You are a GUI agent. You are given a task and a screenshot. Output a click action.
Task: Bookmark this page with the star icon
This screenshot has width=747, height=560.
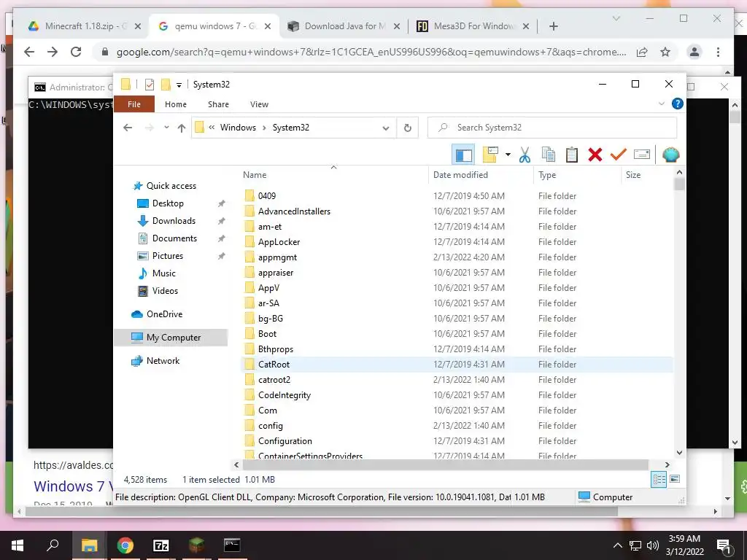(x=665, y=52)
